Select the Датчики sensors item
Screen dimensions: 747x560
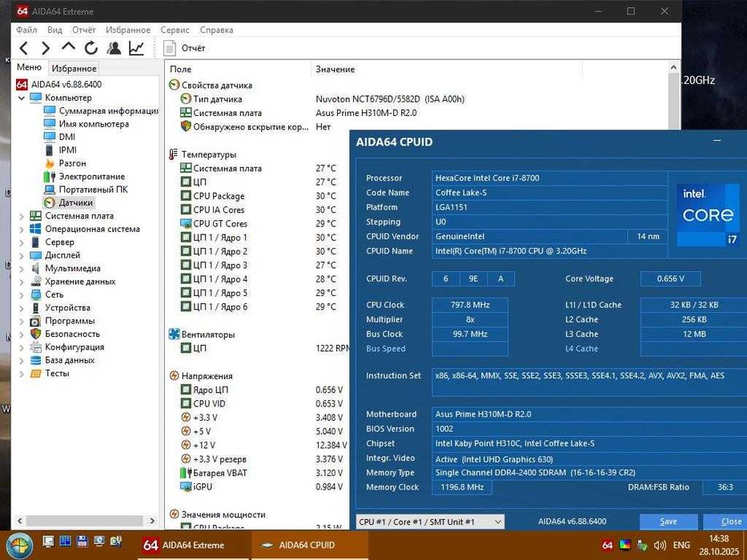pos(69,202)
